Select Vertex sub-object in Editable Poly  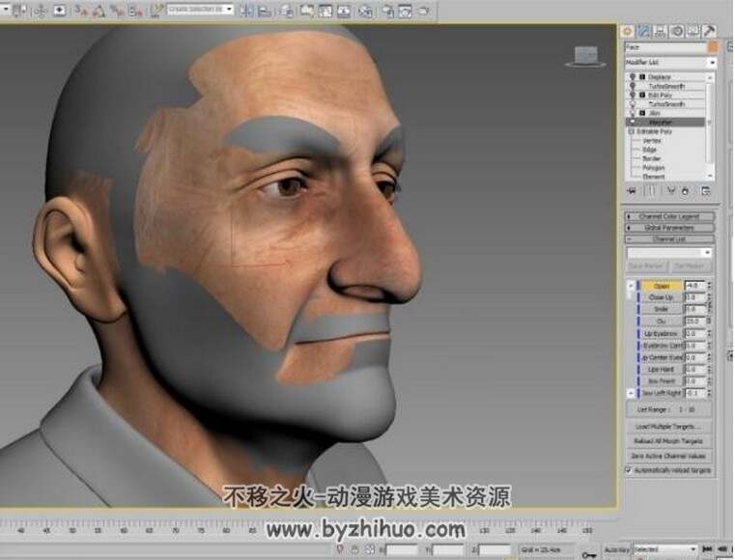[652, 140]
